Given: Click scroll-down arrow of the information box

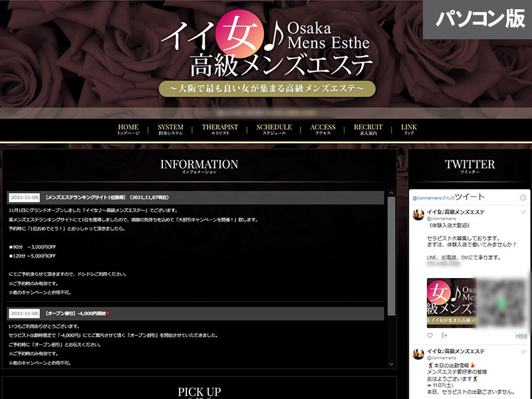Looking at the screenshot, I should pyautogui.click(x=392, y=363).
